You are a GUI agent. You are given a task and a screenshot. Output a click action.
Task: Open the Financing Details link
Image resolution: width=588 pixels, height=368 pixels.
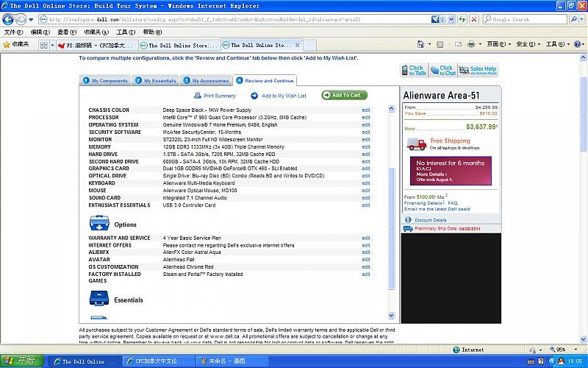[x=423, y=203]
